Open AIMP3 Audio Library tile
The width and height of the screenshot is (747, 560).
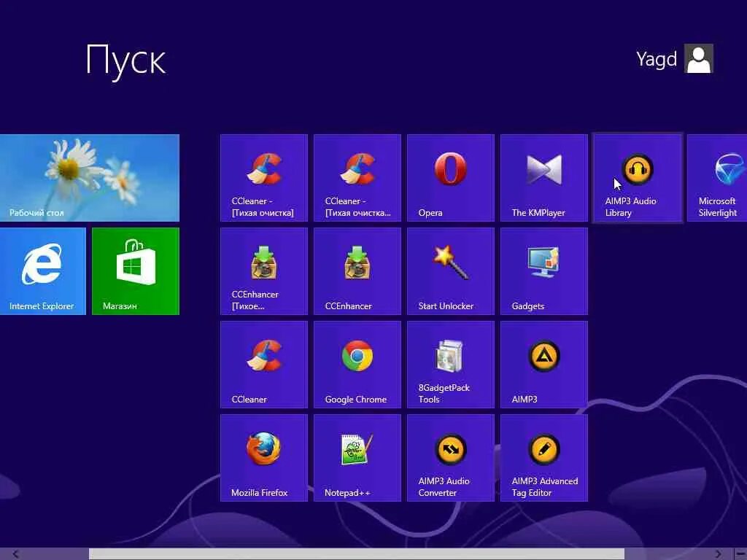[638, 178]
